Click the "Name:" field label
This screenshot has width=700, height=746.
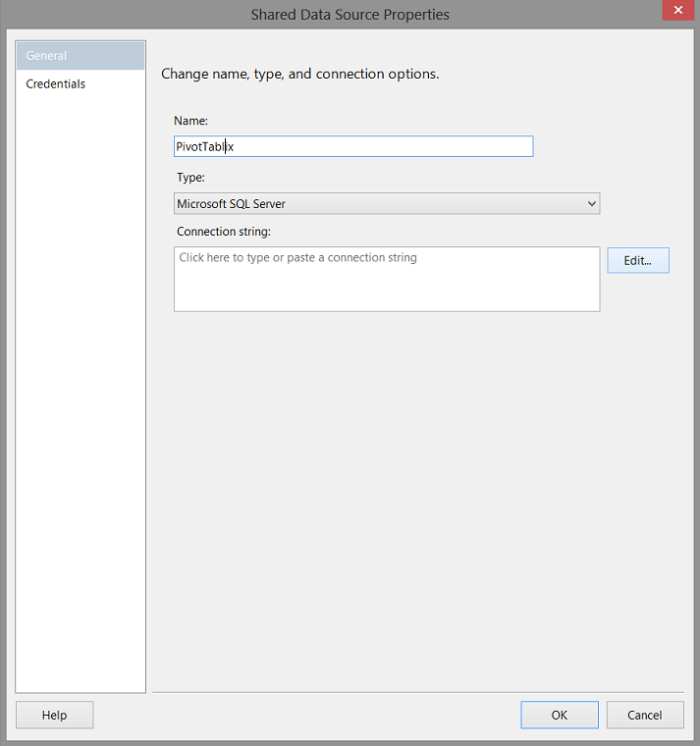click(190, 121)
